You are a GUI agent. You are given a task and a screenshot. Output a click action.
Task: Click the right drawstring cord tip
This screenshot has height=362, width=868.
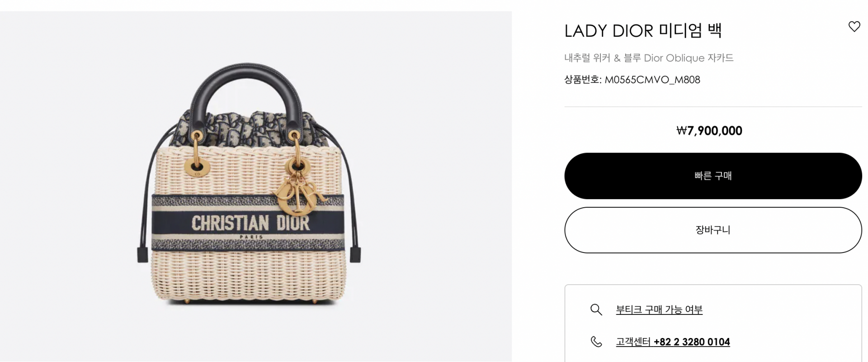pyautogui.click(x=355, y=255)
